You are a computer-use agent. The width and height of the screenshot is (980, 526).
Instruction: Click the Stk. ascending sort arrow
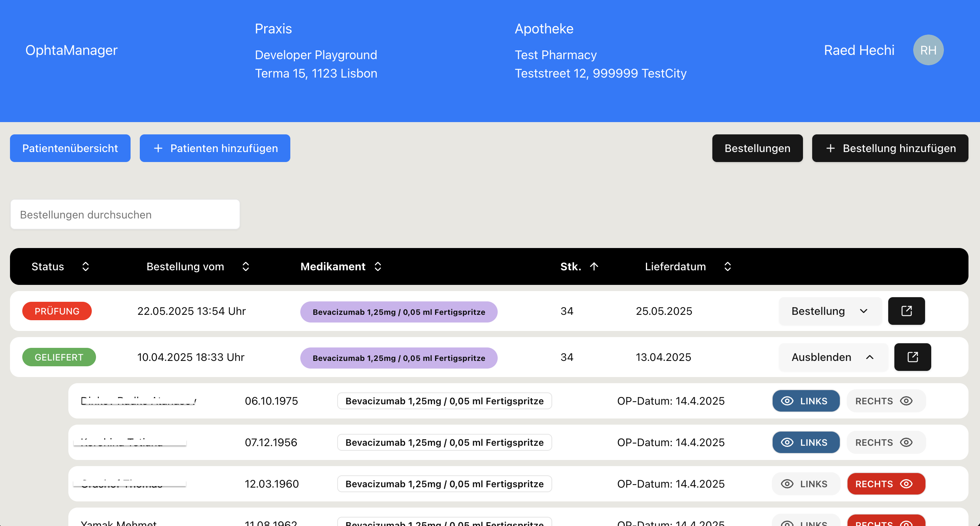[594, 266]
